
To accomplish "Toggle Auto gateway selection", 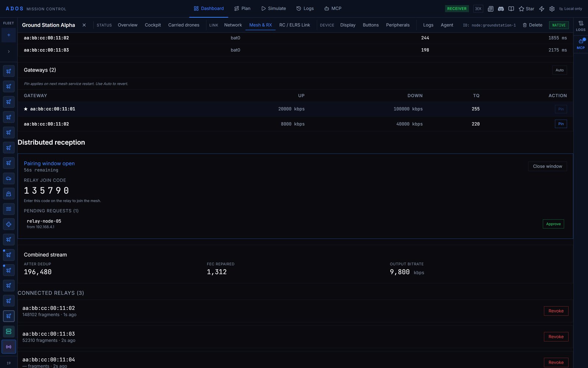I will (559, 70).
